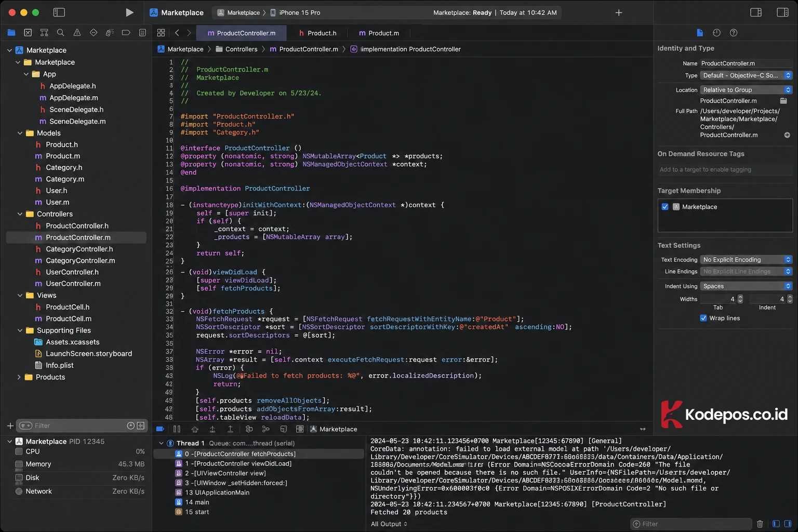The height and width of the screenshot is (532, 798).
Task: Show the issue navigator warning icon
Action: [x=77, y=33]
